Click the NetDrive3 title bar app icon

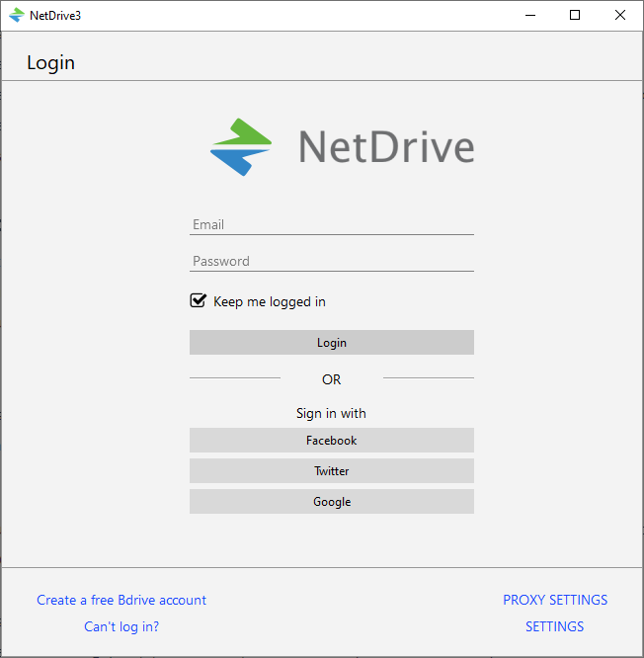click(17, 16)
